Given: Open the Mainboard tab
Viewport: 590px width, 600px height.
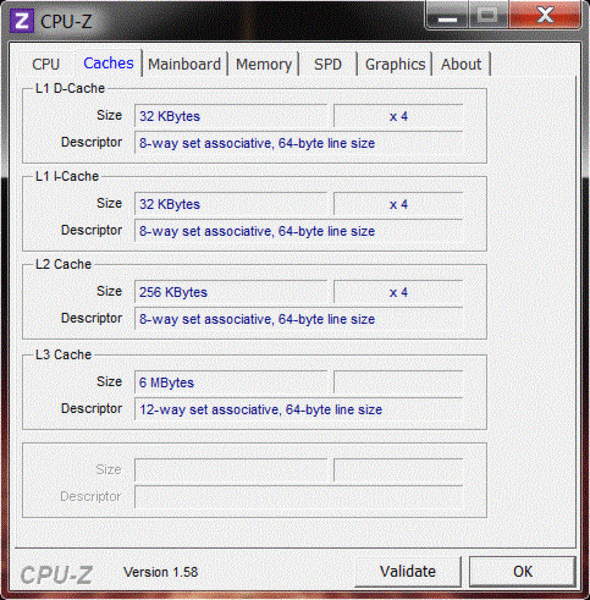Looking at the screenshot, I should tap(184, 64).
